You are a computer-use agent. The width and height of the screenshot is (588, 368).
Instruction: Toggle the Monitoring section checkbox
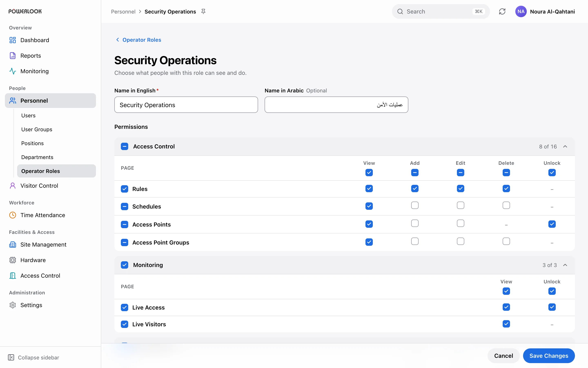click(125, 265)
